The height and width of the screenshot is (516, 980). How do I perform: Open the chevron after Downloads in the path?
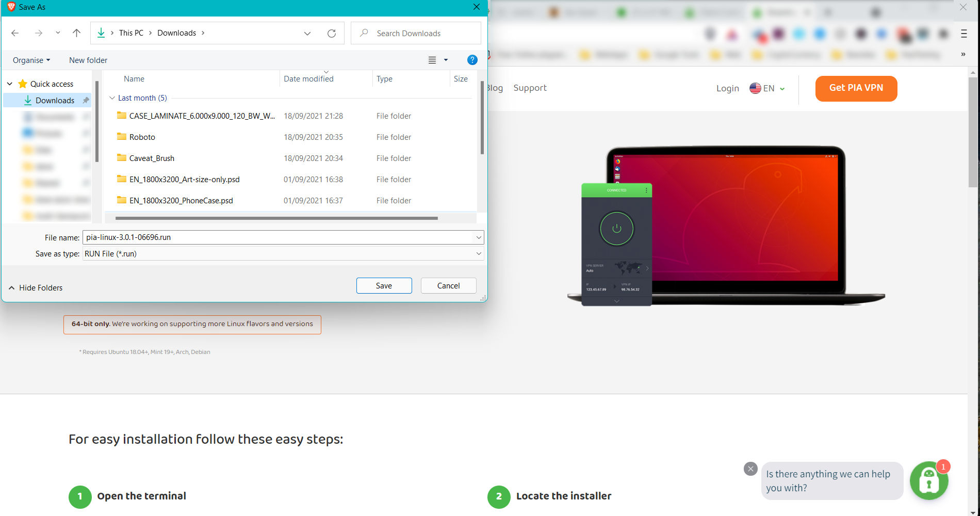pos(203,33)
